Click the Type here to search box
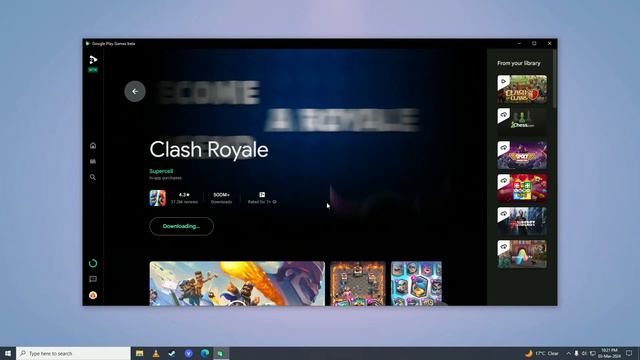 pos(73,353)
